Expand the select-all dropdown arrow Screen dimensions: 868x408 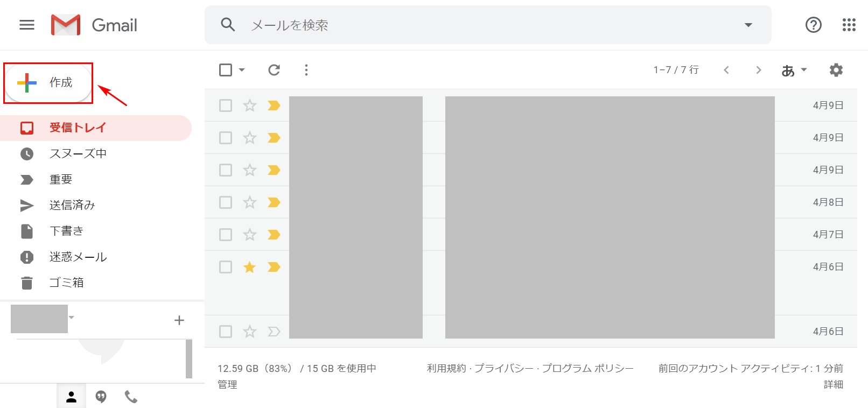point(242,70)
